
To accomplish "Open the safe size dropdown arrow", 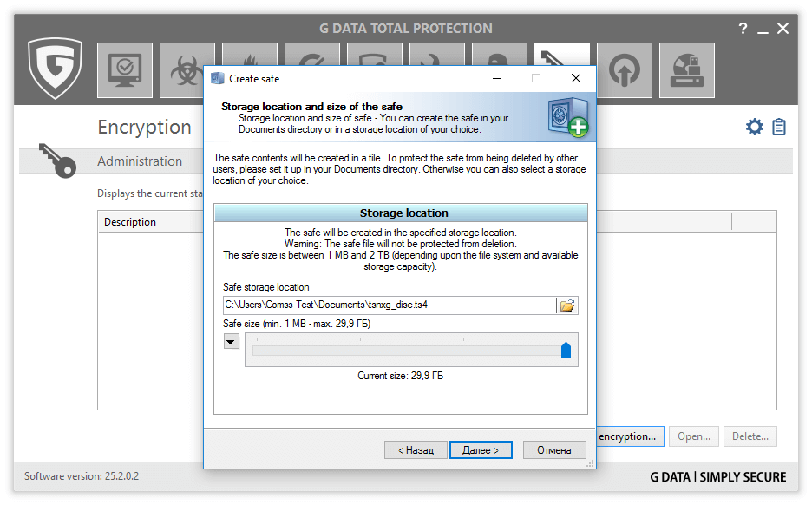I will [231, 342].
